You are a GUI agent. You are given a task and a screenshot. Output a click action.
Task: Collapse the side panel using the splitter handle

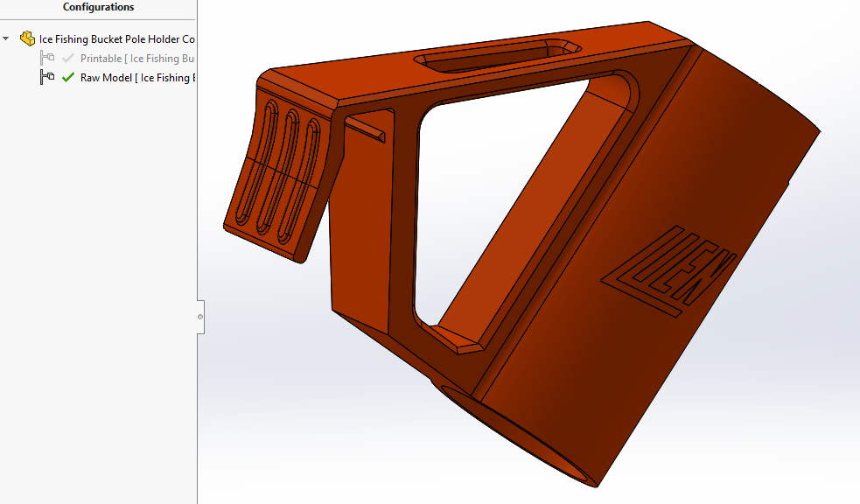coord(200,317)
